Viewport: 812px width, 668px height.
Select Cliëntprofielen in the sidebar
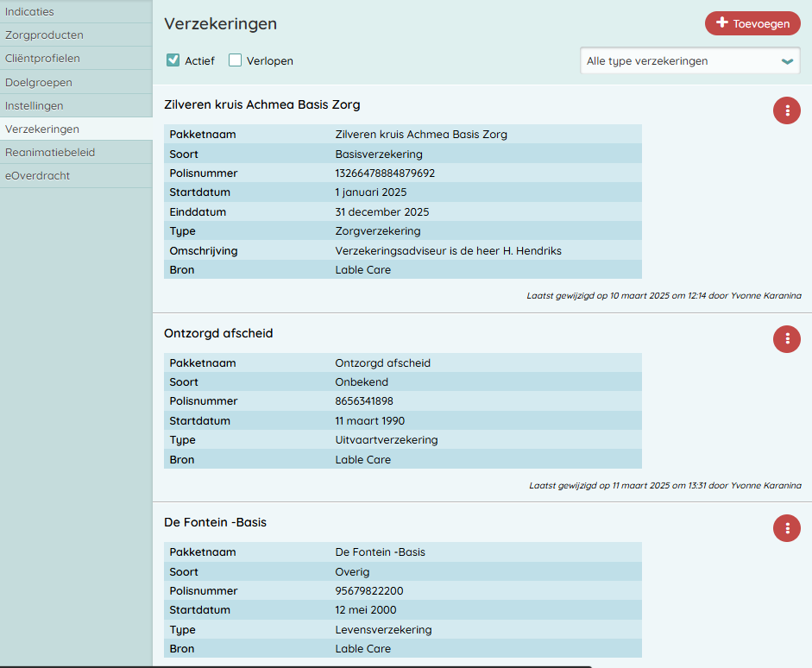tap(42, 59)
